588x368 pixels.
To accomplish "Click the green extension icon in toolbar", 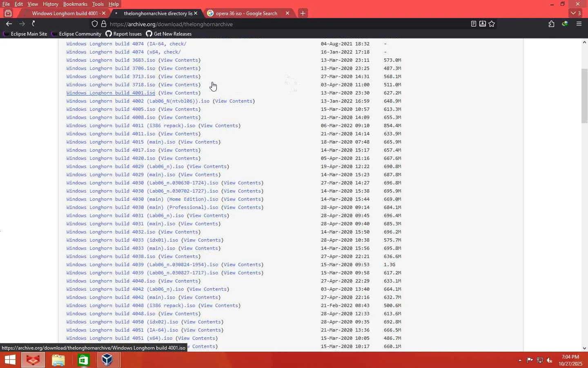I will 565,24.
